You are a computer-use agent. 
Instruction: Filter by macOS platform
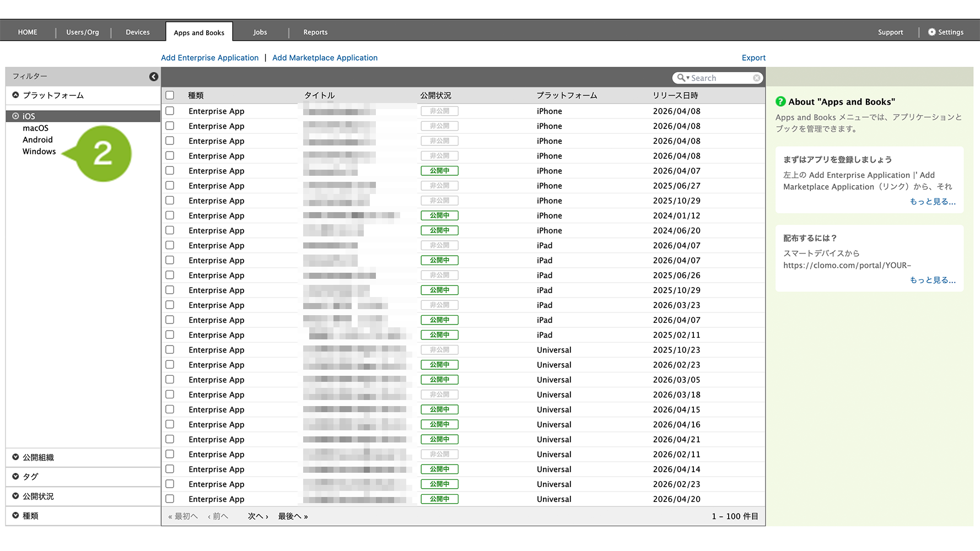[x=35, y=128]
